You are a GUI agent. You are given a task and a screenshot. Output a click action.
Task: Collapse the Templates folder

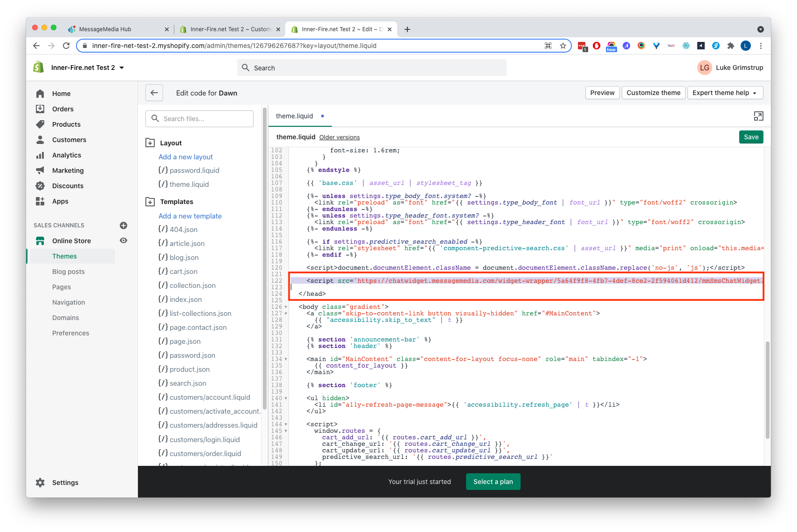(x=150, y=202)
